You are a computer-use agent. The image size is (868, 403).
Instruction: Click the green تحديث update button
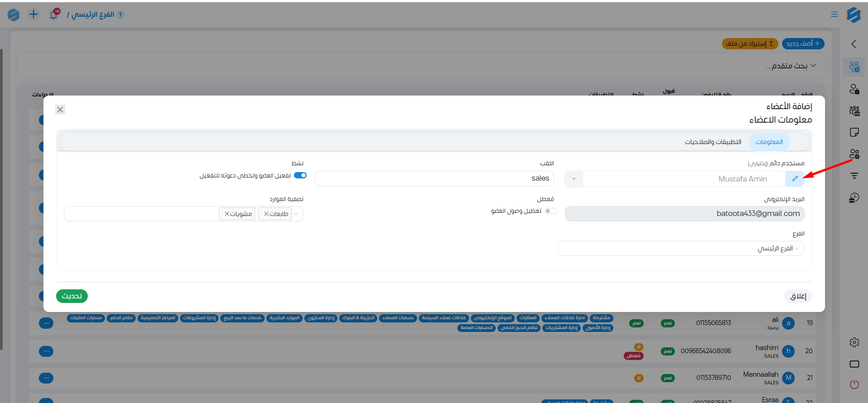72,296
